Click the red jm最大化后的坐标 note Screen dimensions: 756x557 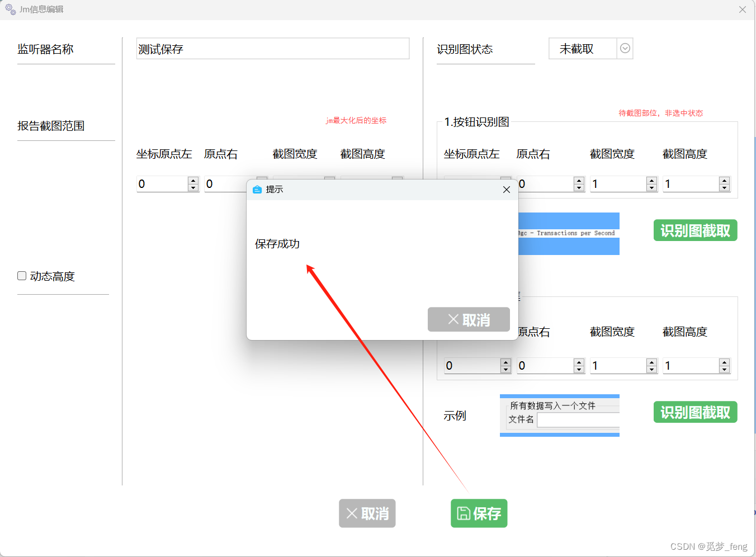pos(356,120)
